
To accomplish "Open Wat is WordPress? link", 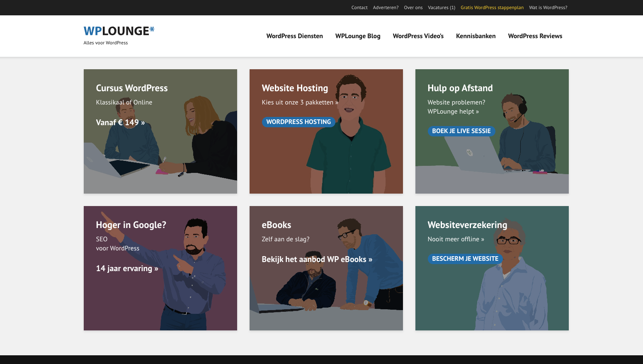I will [x=548, y=7].
